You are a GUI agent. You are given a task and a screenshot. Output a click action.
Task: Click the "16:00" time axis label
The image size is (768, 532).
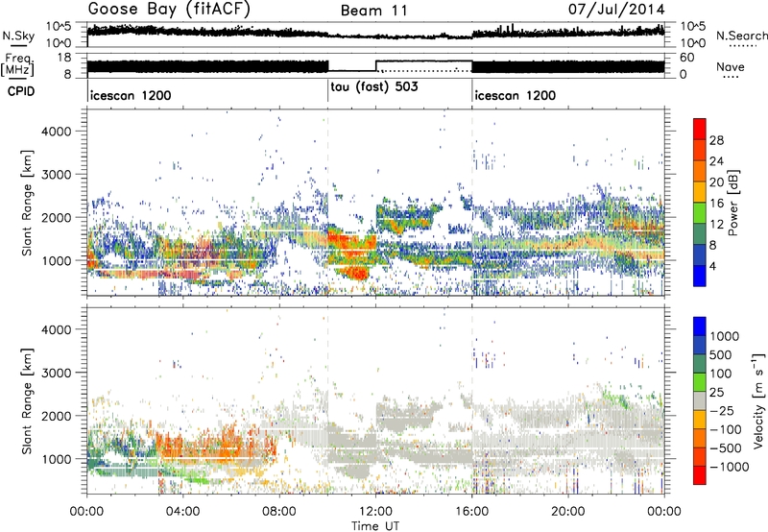(x=471, y=512)
